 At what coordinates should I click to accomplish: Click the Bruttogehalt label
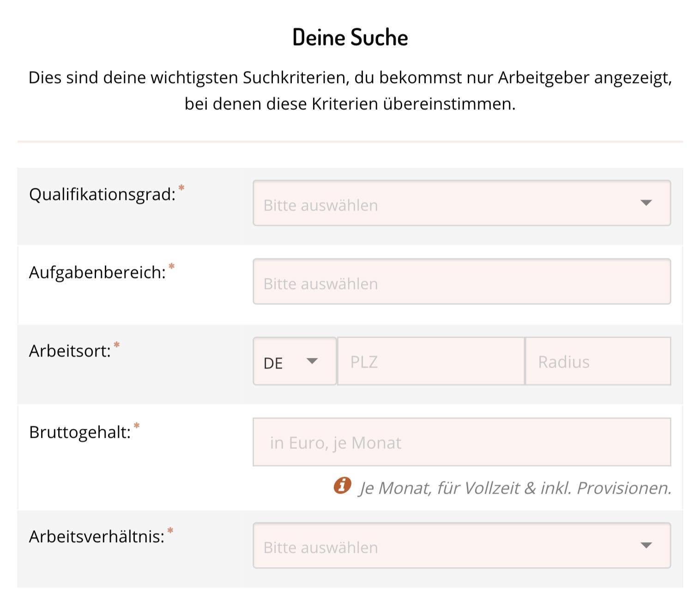click(x=80, y=432)
